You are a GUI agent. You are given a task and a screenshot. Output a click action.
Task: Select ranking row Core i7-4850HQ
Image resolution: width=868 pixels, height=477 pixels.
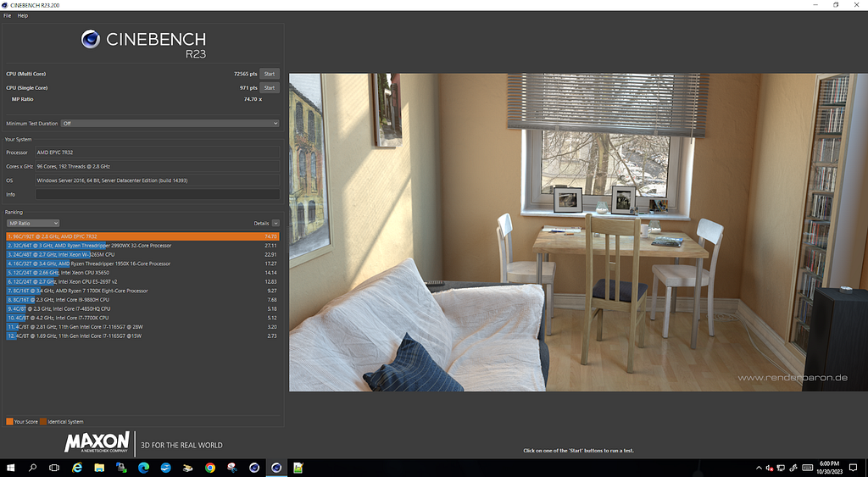[x=142, y=308]
